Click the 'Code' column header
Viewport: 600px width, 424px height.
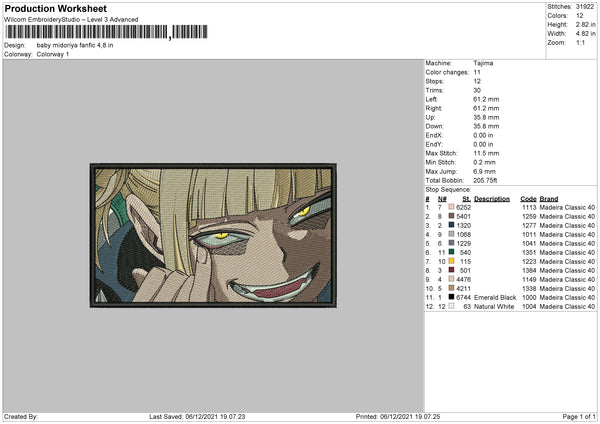528,199
